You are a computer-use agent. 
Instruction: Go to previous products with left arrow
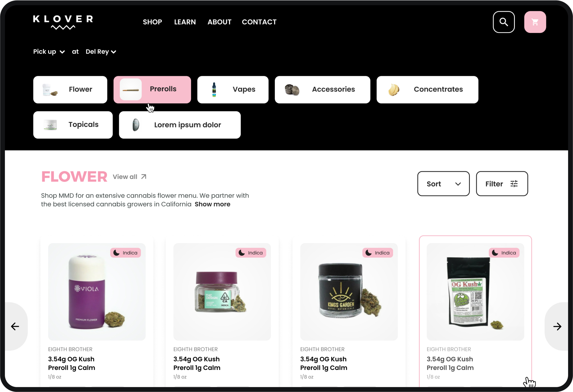pos(15,326)
